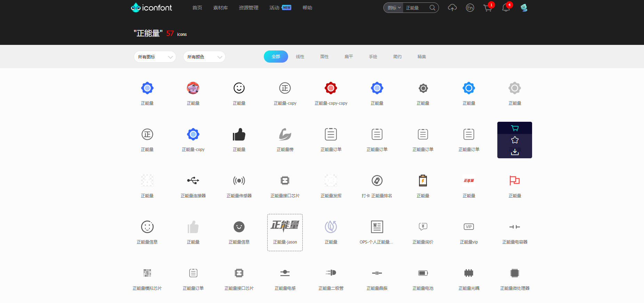
Task: Select the 全部 filter tab
Action: pos(276,56)
